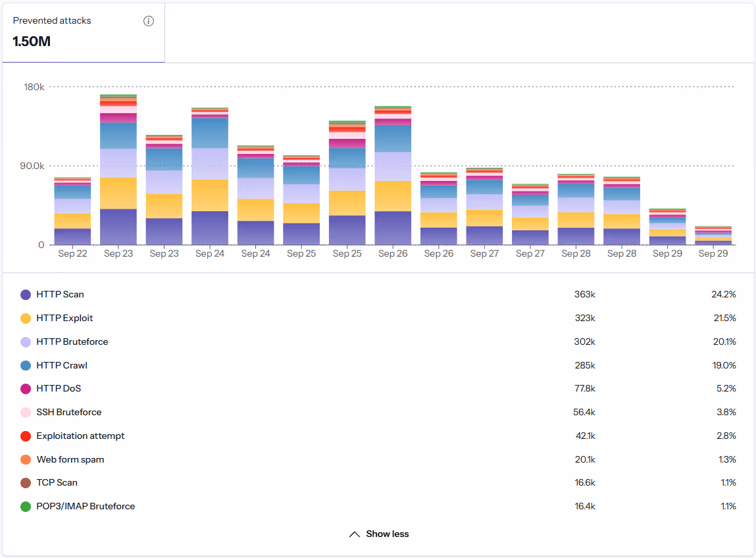
Task: Click the blue HTTP Crawl legend dot
Action: 26,365
